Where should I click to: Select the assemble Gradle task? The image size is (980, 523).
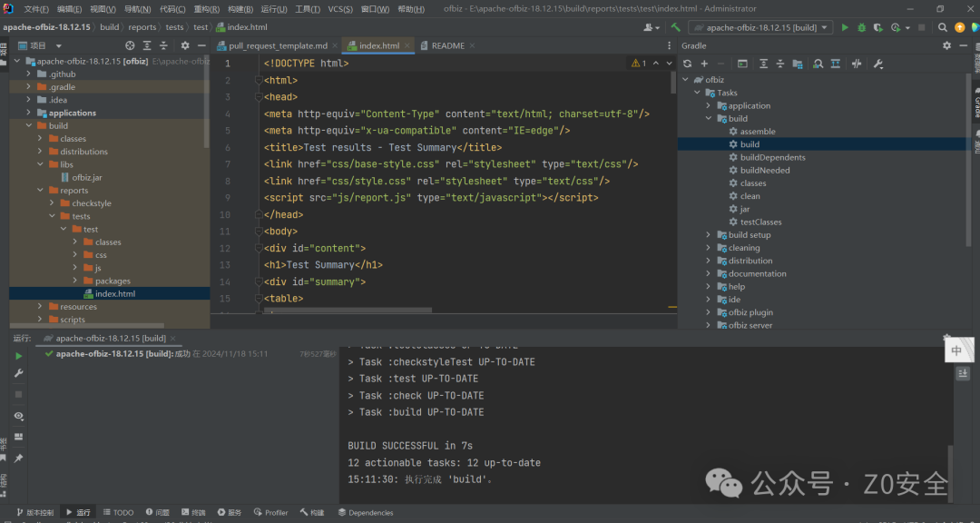coord(758,132)
